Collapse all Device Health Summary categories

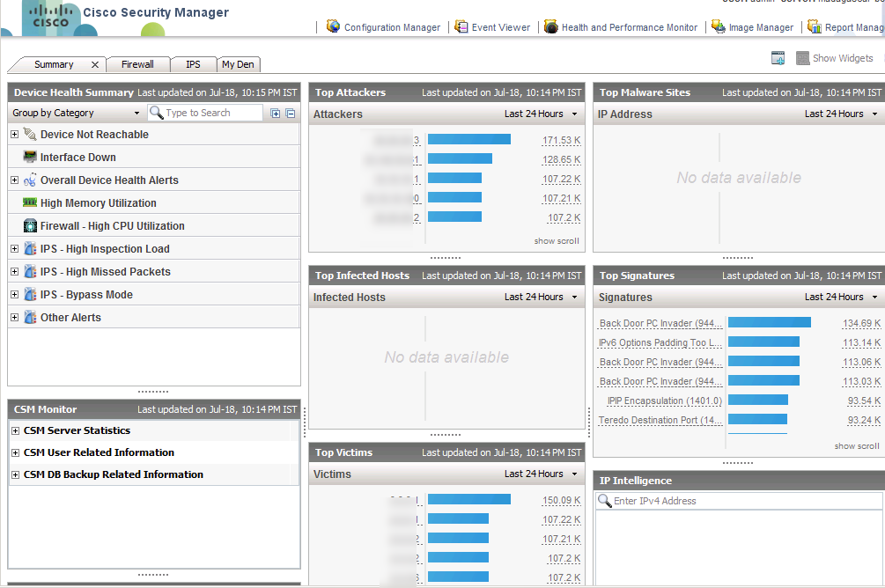pos(291,114)
